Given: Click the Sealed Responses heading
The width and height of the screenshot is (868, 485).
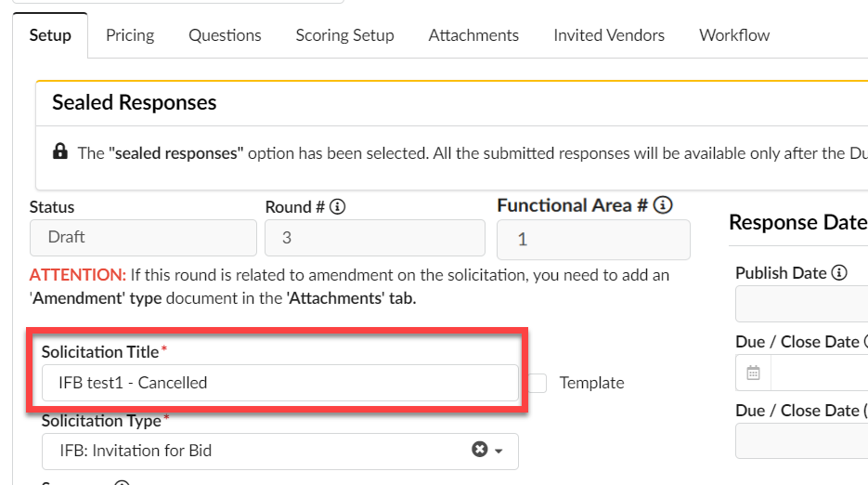Looking at the screenshot, I should tap(135, 102).
